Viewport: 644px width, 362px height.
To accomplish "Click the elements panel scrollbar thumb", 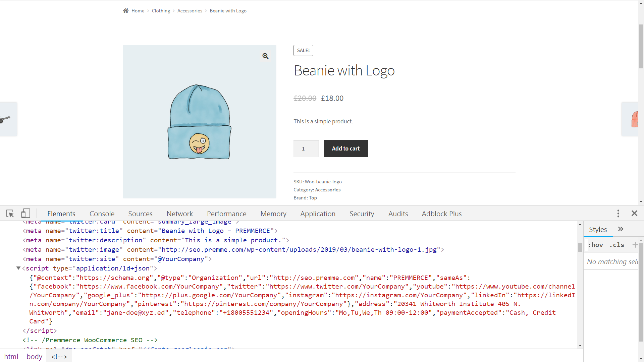I will point(580,247).
